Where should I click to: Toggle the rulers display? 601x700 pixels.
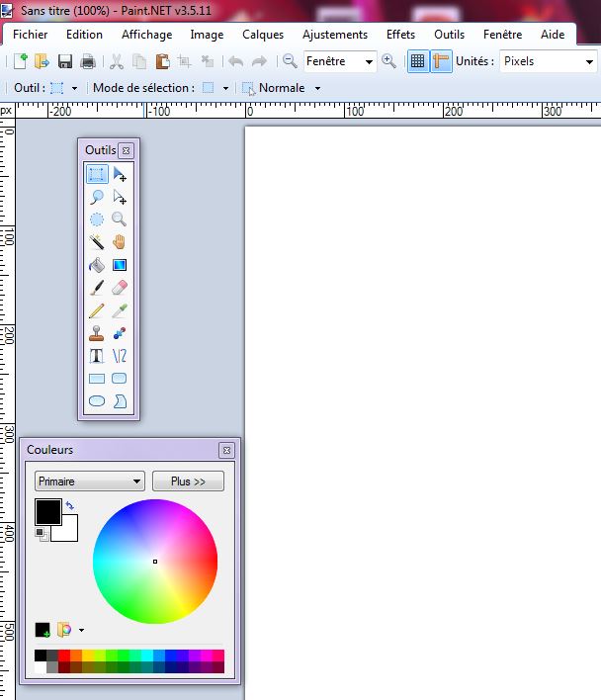[x=441, y=61]
